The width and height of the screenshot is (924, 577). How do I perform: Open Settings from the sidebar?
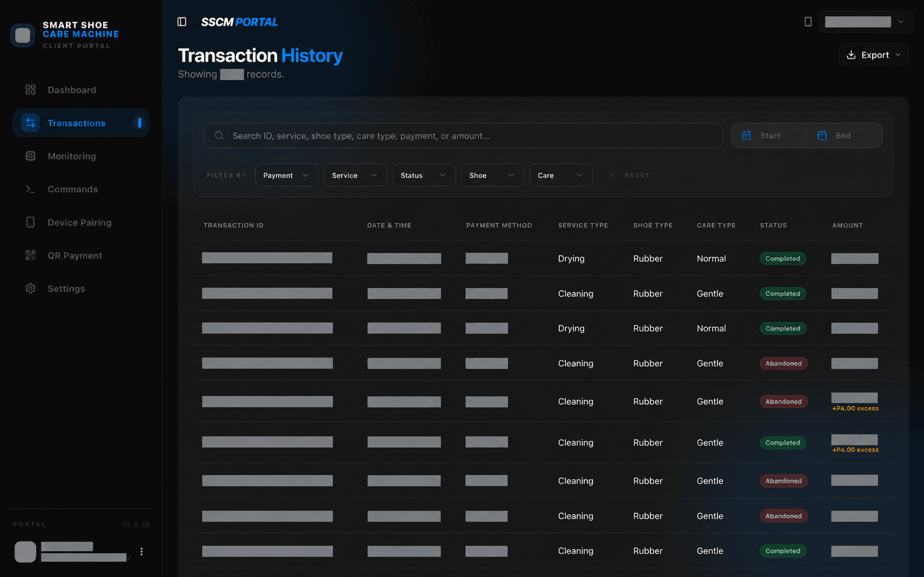[81, 289]
